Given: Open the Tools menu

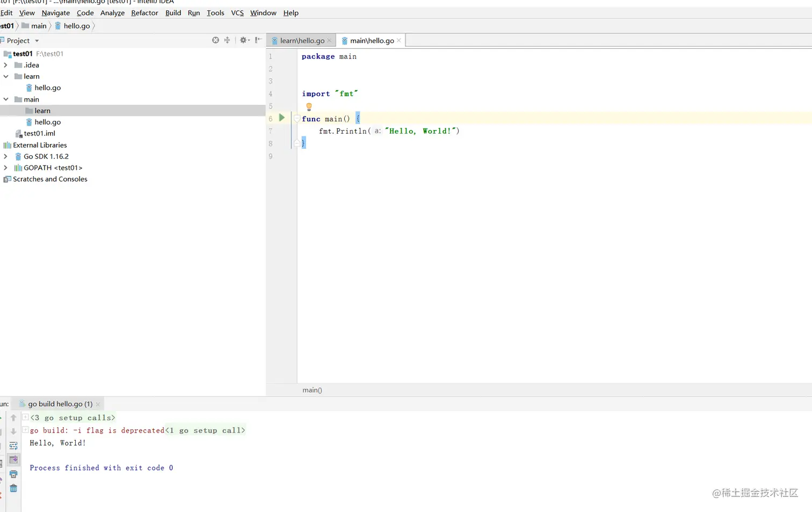Looking at the screenshot, I should point(215,13).
